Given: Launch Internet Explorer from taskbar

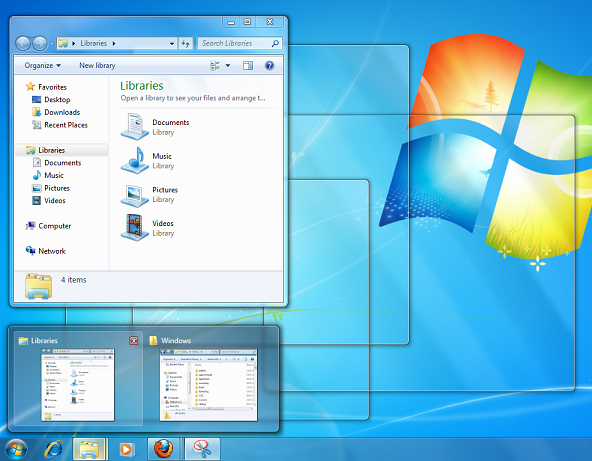Looking at the screenshot, I should pyautogui.click(x=54, y=449).
